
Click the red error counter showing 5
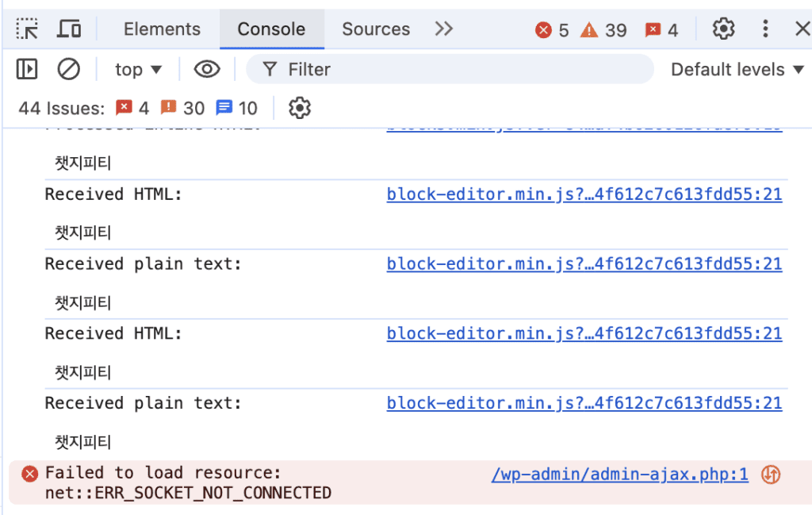click(x=552, y=30)
